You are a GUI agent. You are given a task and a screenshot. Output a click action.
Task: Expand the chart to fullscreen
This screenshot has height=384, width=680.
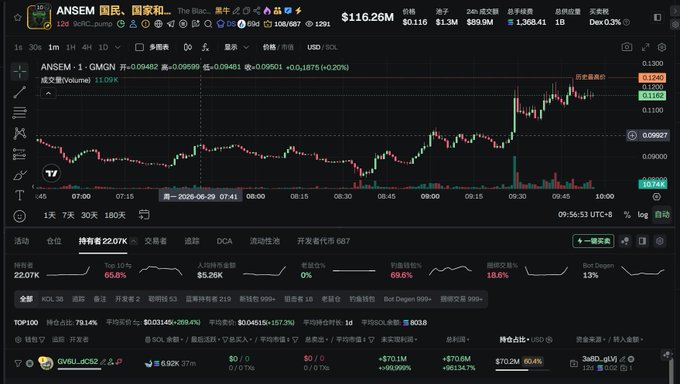point(645,47)
